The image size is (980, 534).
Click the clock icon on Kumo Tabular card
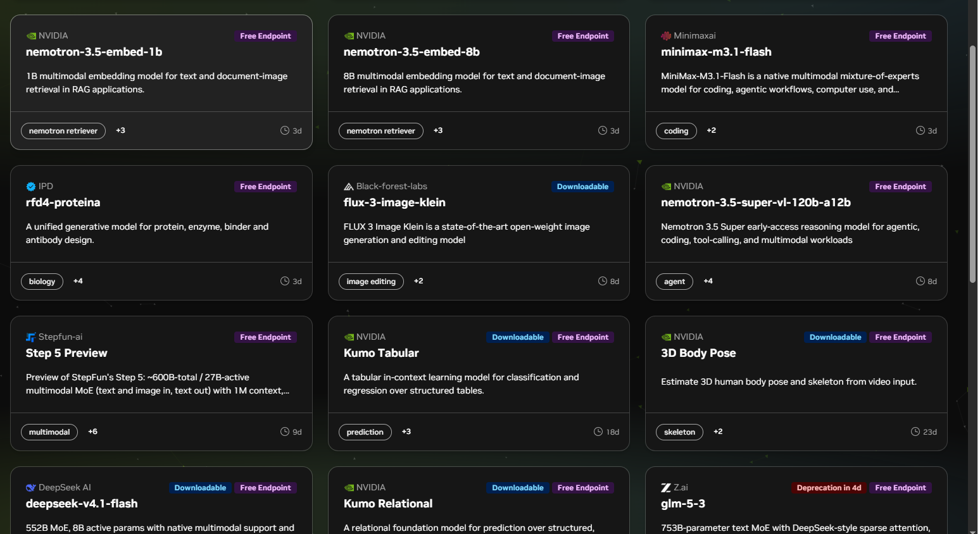pyautogui.click(x=598, y=432)
